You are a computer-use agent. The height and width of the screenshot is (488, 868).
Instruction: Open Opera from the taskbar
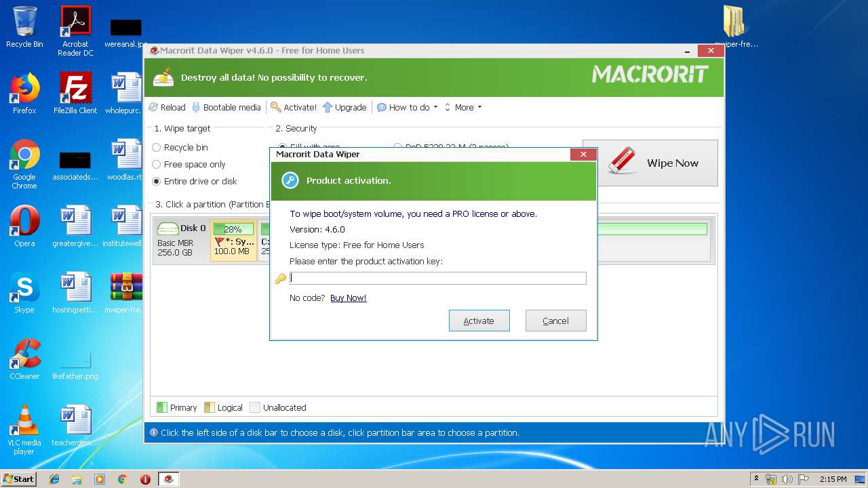pyautogui.click(x=145, y=479)
